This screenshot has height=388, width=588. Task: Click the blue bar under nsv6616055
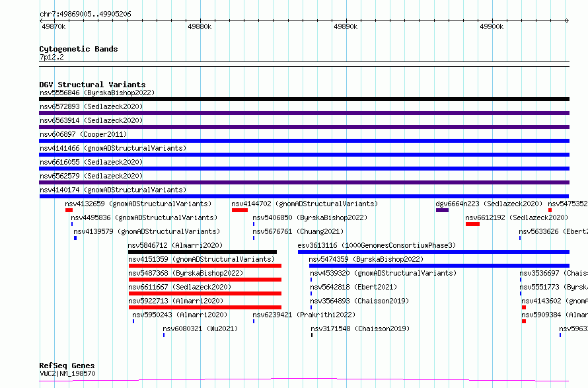coord(304,169)
